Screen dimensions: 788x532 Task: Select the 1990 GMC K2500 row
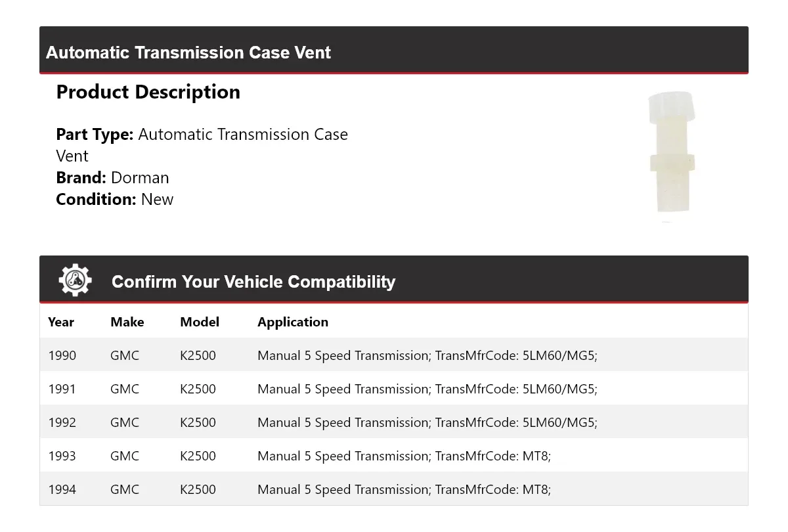394,355
